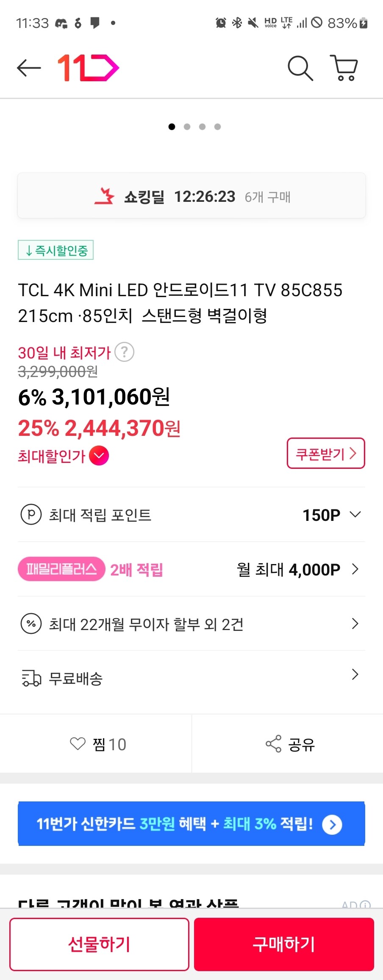Open the 11st home logo
This screenshot has height=980, width=383.
coord(88,68)
